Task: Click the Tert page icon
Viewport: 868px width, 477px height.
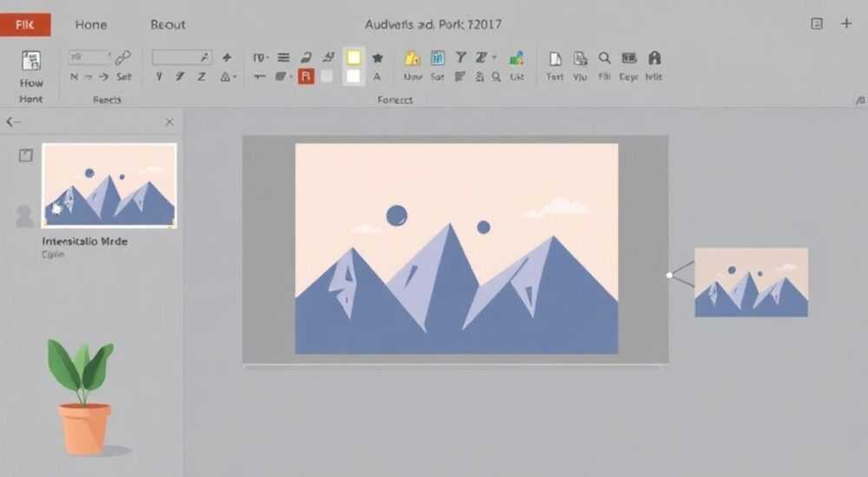Action: (x=555, y=58)
